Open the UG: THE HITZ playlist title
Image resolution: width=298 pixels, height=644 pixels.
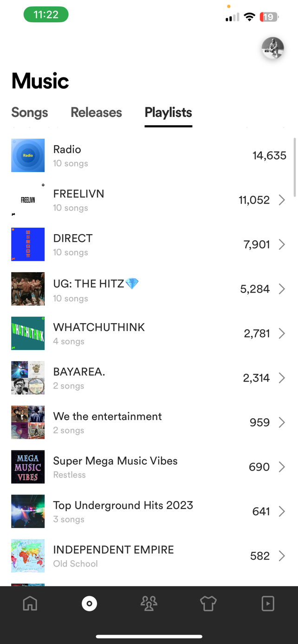pyautogui.click(x=89, y=284)
